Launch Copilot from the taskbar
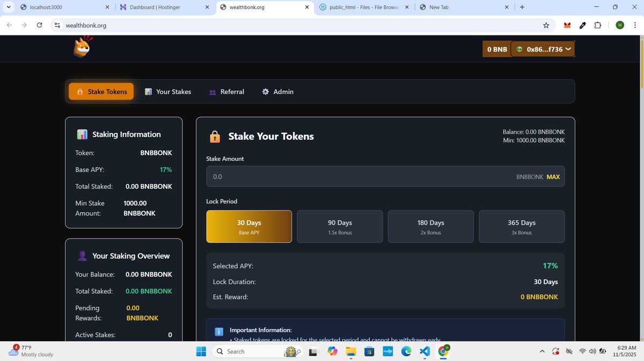Viewport: 644px width, 361px height. point(332,351)
